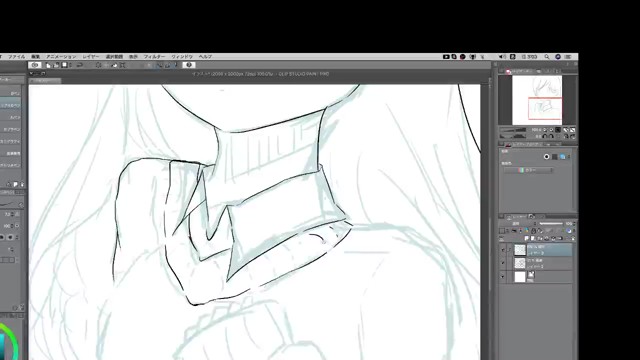Viewport: 640px width, 360px height.
Task: Open the レイヤー menu
Action: (91, 57)
